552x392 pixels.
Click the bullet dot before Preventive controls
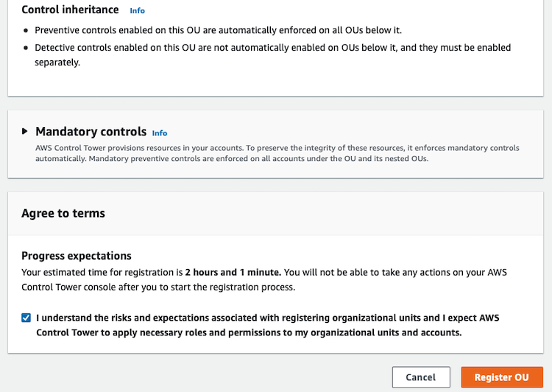pos(26,31)
